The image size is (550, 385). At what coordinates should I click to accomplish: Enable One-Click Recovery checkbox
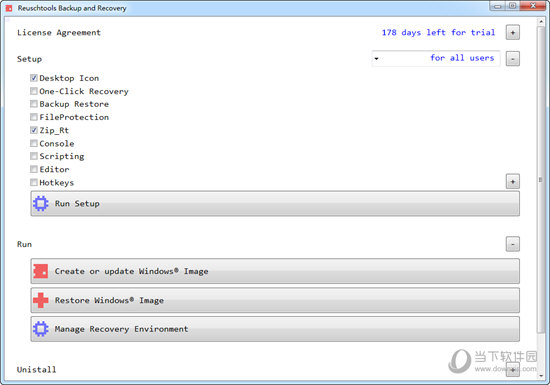(x=34, y=91)
